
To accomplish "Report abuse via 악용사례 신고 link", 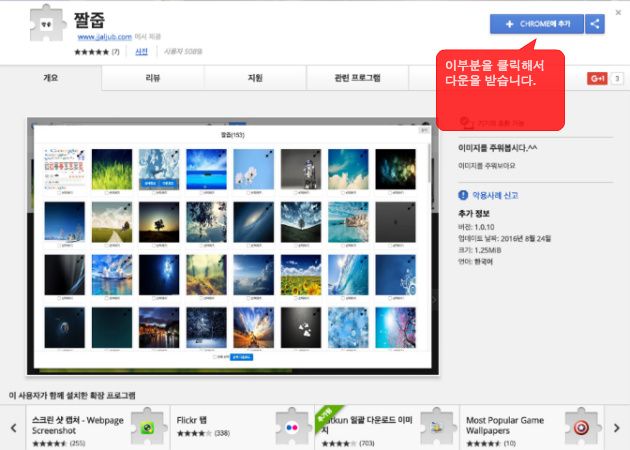I will (x=495, y=195).
